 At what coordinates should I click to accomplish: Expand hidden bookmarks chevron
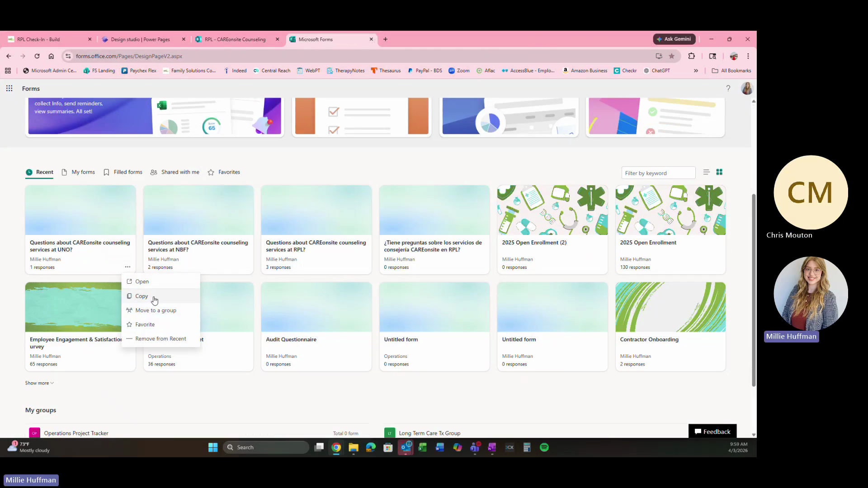point(696,70)
